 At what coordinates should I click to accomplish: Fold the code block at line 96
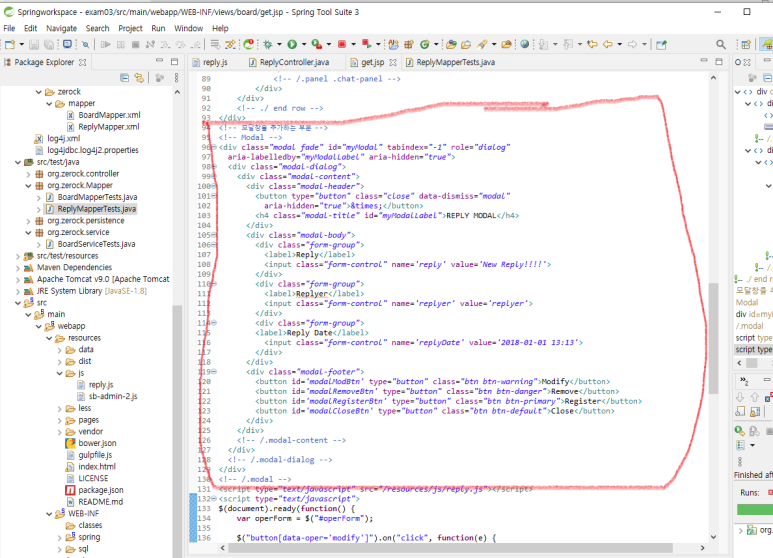coord(214,147)
